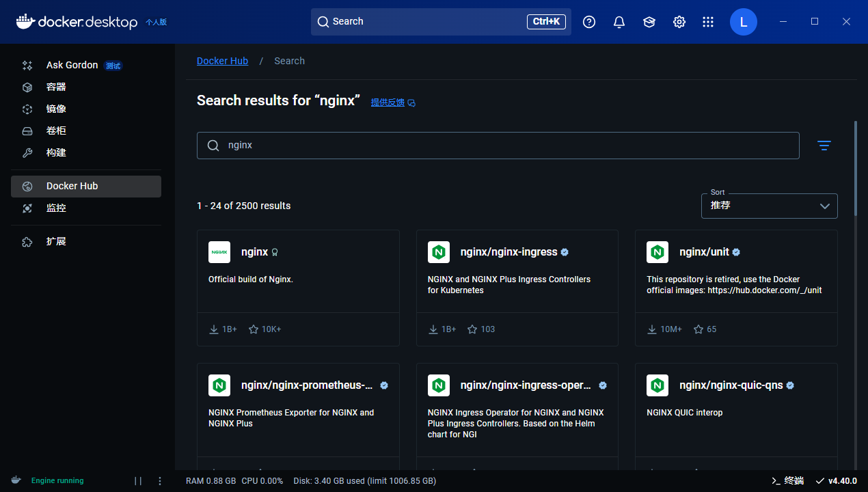868x492 pixels.
Task: Open the 终端 terminal panel
Action: pyautogui.click(x=787, y=480)
